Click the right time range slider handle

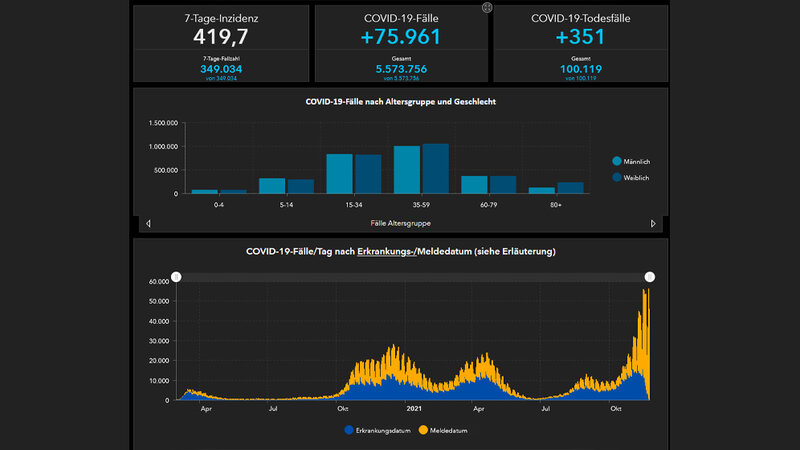pyautogui.click(x=650, y=276)
